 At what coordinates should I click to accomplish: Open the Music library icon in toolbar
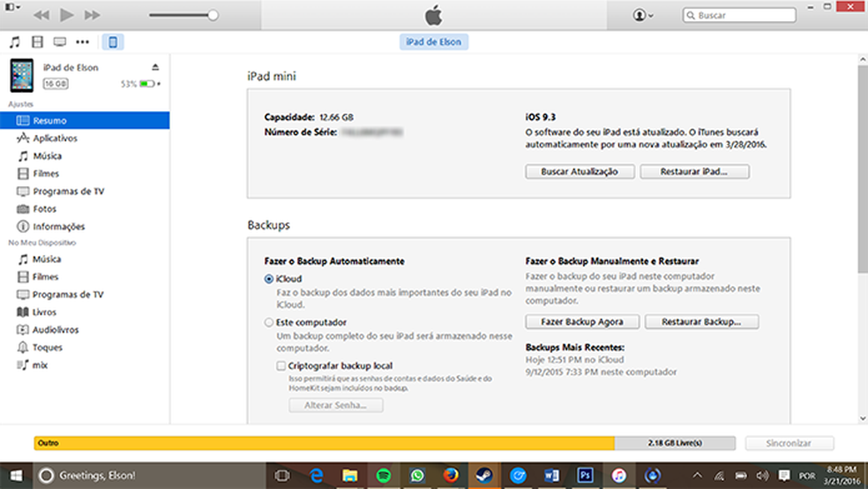pyautogui.click(x=15, y=42)
